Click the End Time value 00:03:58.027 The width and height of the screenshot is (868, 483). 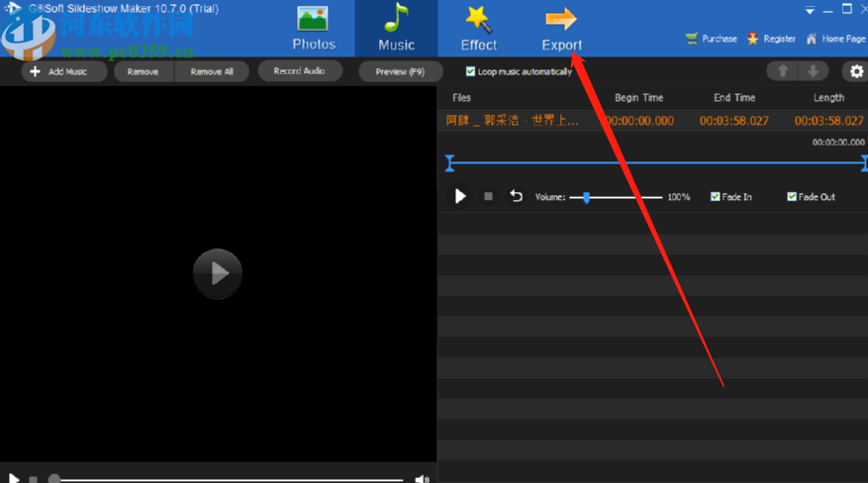tap(734, 121)
